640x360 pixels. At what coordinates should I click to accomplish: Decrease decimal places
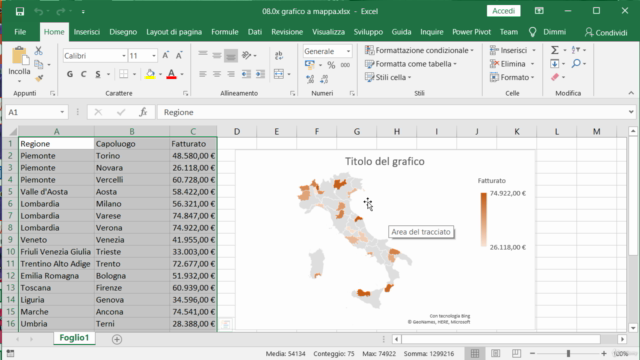(x=324, y=79)
